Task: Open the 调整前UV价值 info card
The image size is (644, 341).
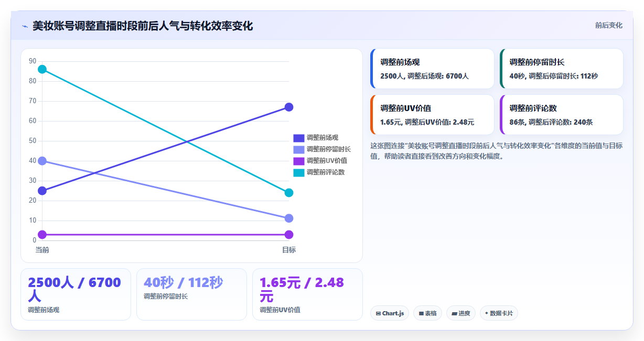Action: coord(432,115)
